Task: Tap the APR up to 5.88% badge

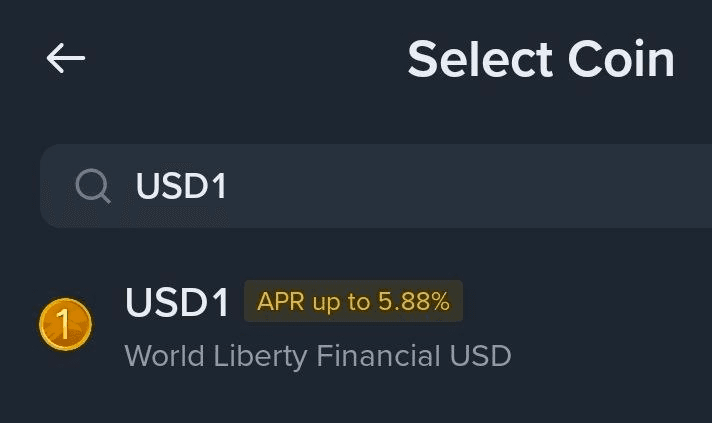Action: click(x=353, y=302)
